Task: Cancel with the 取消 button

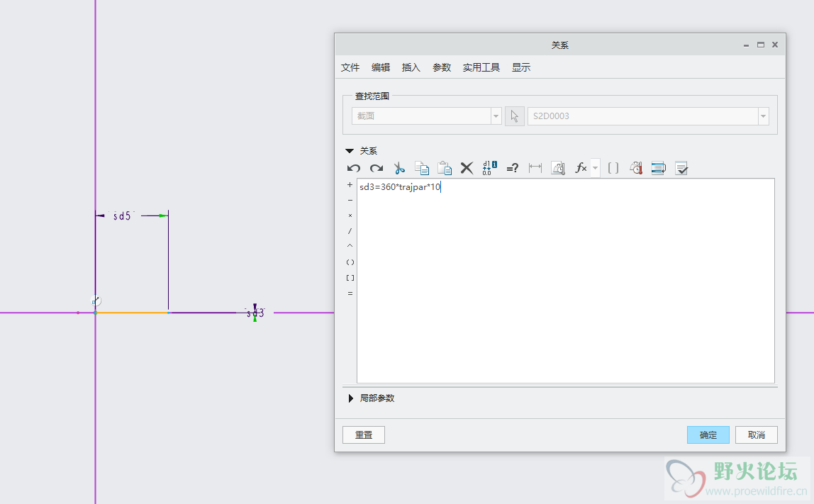Action: (757, 435)
